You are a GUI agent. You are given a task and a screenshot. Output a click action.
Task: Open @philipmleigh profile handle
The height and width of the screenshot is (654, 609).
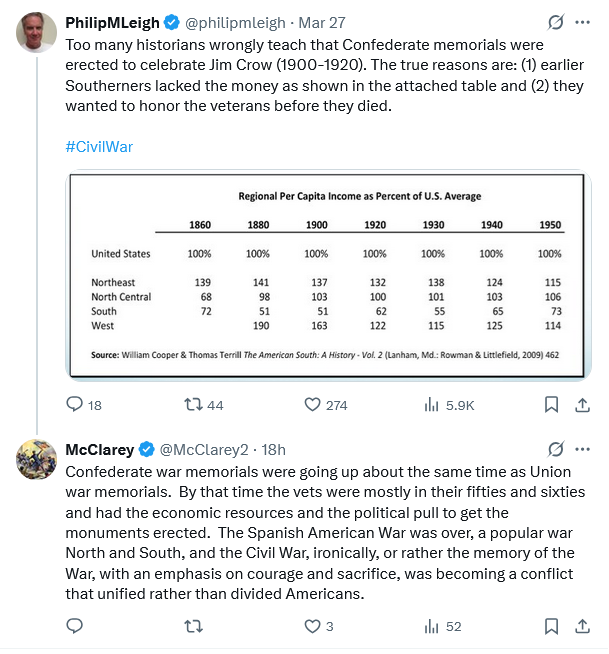235,23
